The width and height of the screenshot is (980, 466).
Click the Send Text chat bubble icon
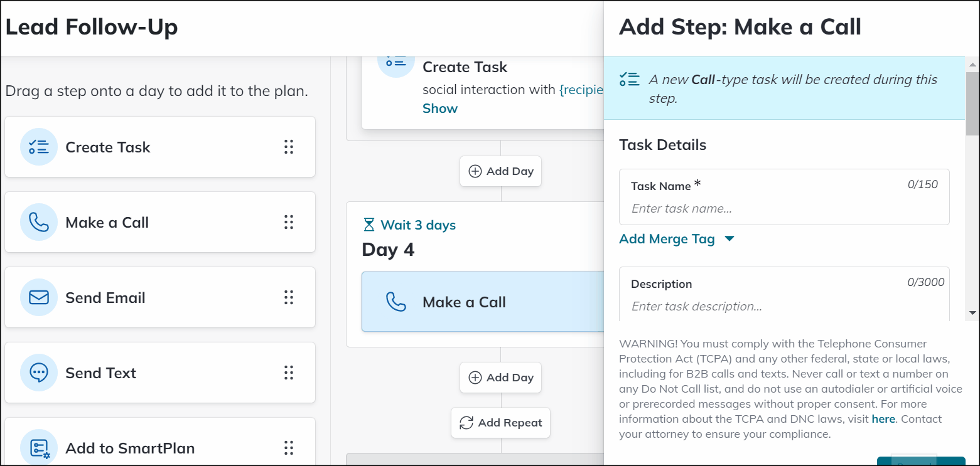tap(39, 373)
